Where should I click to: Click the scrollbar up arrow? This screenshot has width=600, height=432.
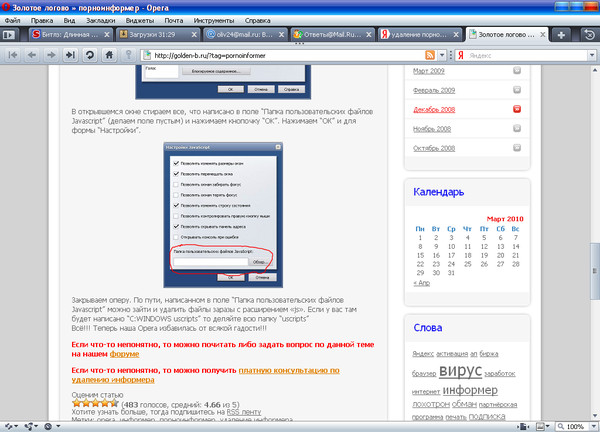point(595,70)
